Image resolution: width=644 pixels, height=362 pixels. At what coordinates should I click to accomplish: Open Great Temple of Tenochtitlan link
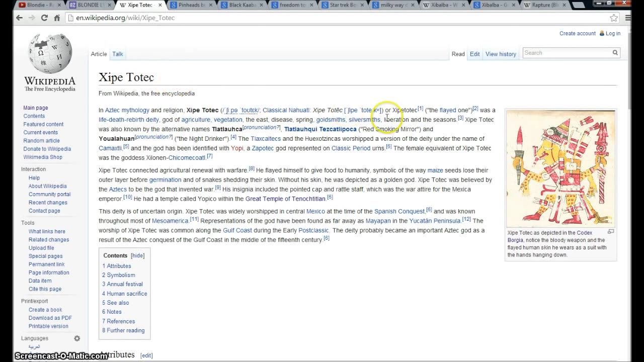285,199
